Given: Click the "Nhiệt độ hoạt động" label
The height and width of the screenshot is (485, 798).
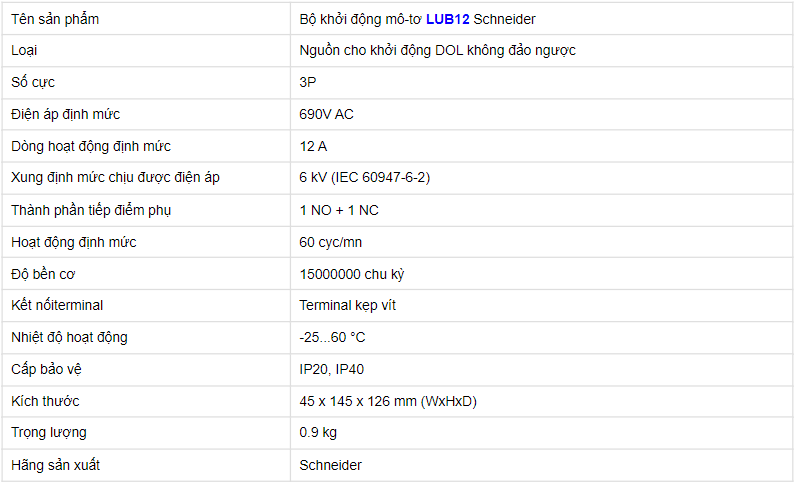Looking at the screenshot, I should [69, 337].
